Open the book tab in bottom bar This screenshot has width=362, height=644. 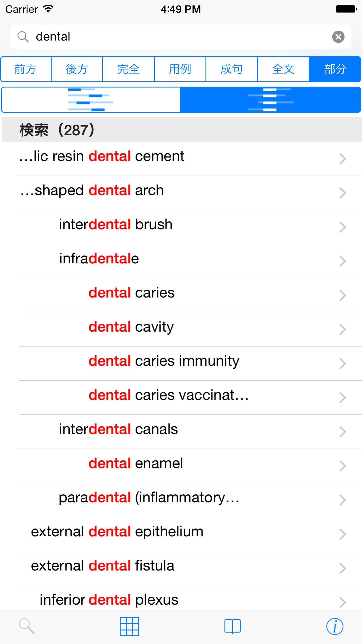(x=232, y=626)
